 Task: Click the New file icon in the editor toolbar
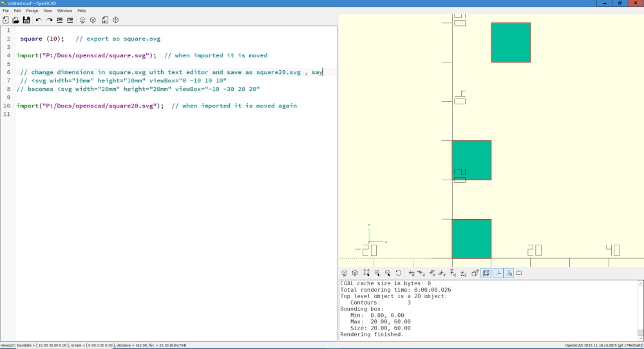tap(6, 20)
